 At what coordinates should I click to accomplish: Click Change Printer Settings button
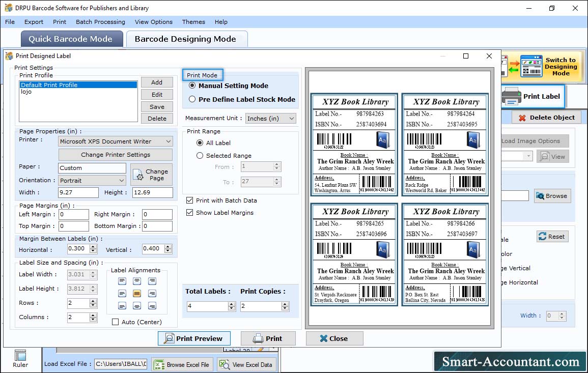[x=116, y=155]
